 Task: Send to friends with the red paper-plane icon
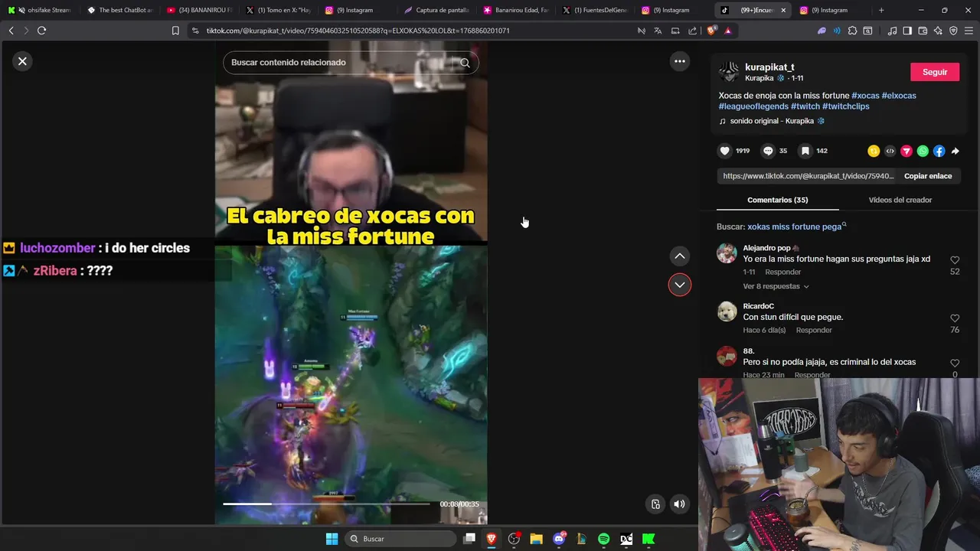pyautogui.click(x=906, y=151)
